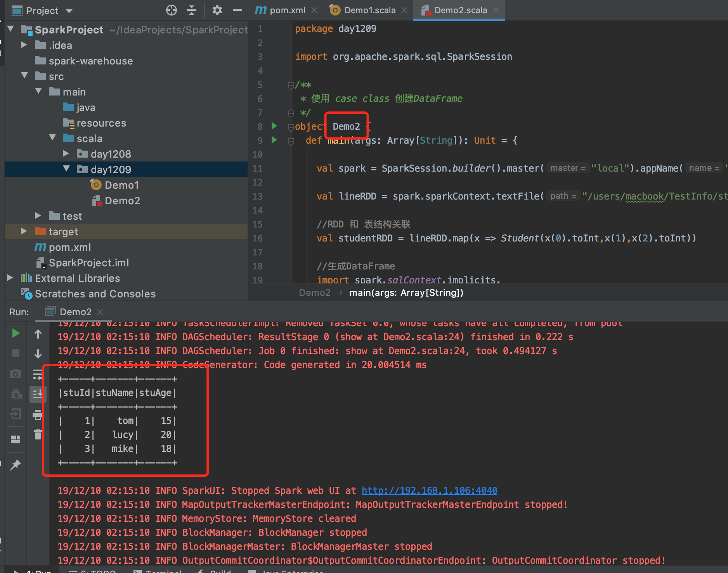728x573 pixels.
Task: Hide the Project tool window
Action: (237, 10)
